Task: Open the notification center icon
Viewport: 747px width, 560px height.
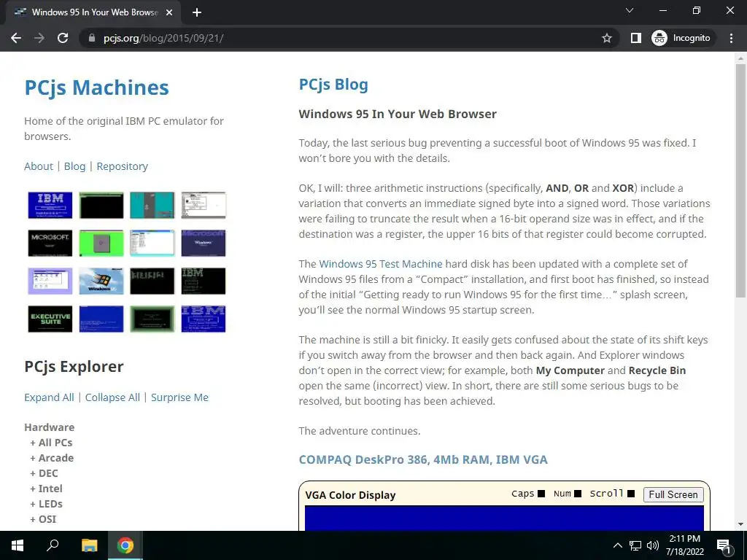Action: click(724, 546)
